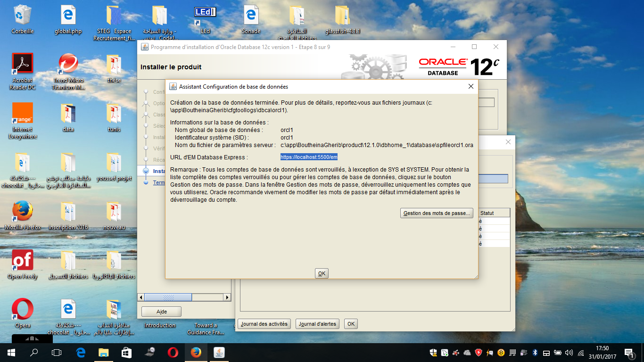
Task: Switch to Firefox on taskbar
Action: pos(196,352)
